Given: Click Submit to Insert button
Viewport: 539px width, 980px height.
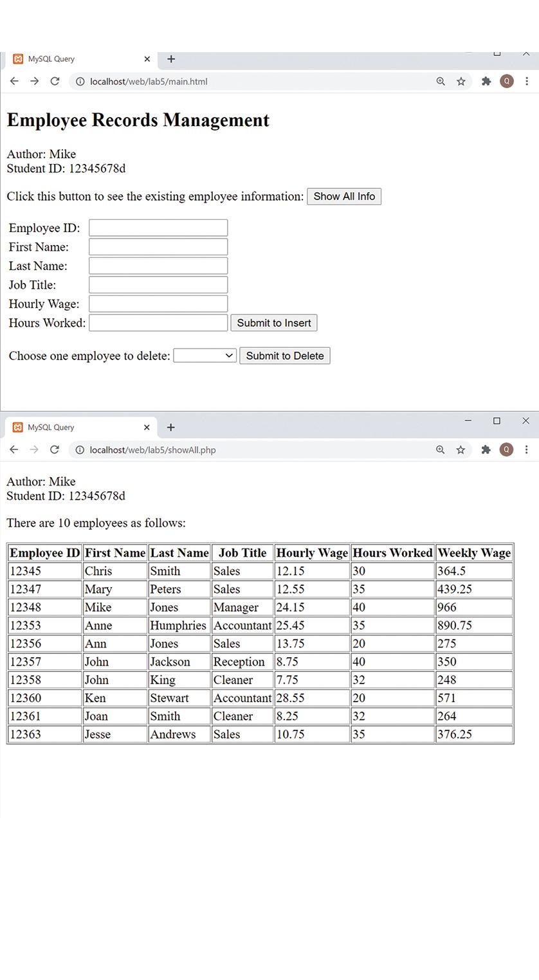Looking at the screenshot, I should click(x=274, y=323).
